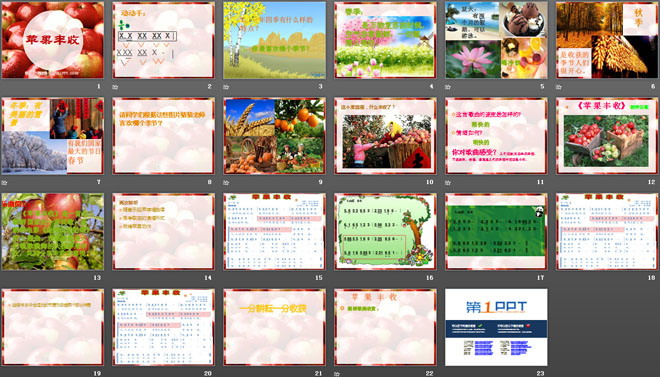Select slide 22 with small 苹果丰收 heading
Viewport: 660px width, 377px height.
(x=385, y=327)
